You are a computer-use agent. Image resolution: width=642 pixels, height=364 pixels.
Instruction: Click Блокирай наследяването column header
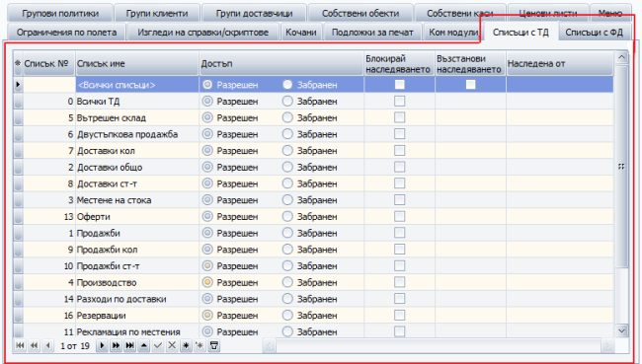399,64
